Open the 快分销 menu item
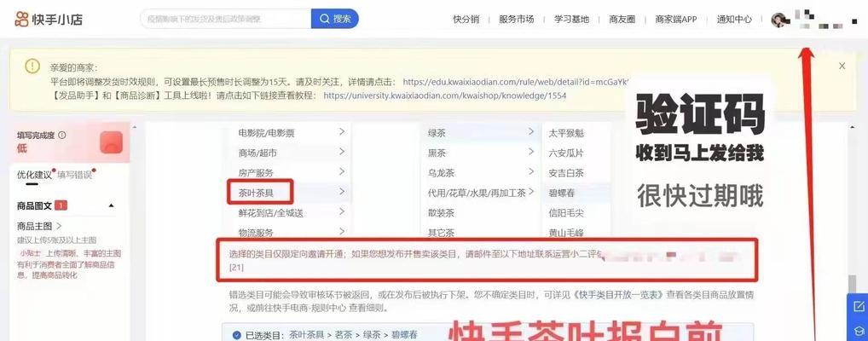This screenshot has width=868, height=341. [x=466, y=20]
